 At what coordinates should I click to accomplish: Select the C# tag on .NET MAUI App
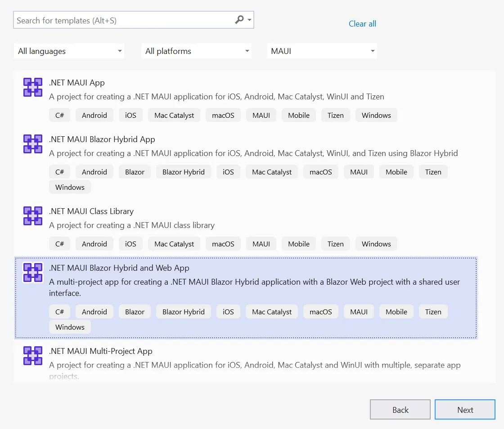pyautogui.click(x=59, y=115)
